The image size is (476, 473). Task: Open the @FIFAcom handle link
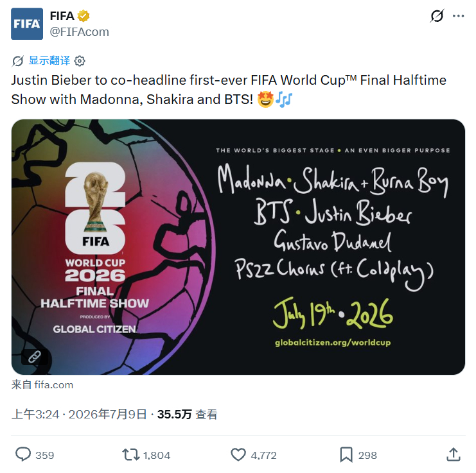pos(79,32)
